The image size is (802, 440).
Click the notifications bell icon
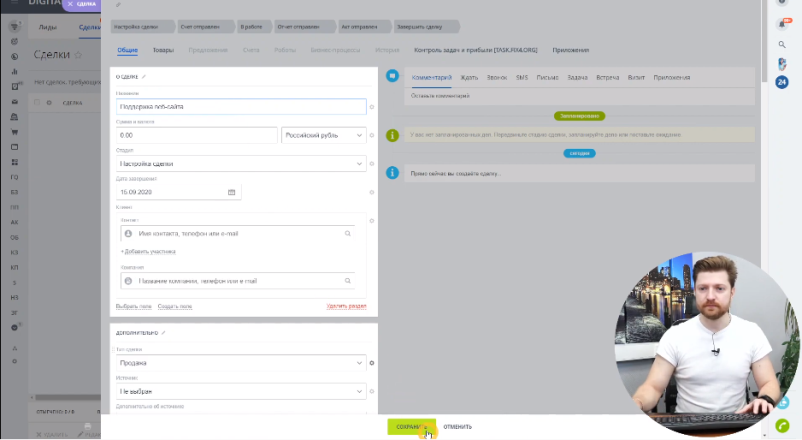point(782,24)
